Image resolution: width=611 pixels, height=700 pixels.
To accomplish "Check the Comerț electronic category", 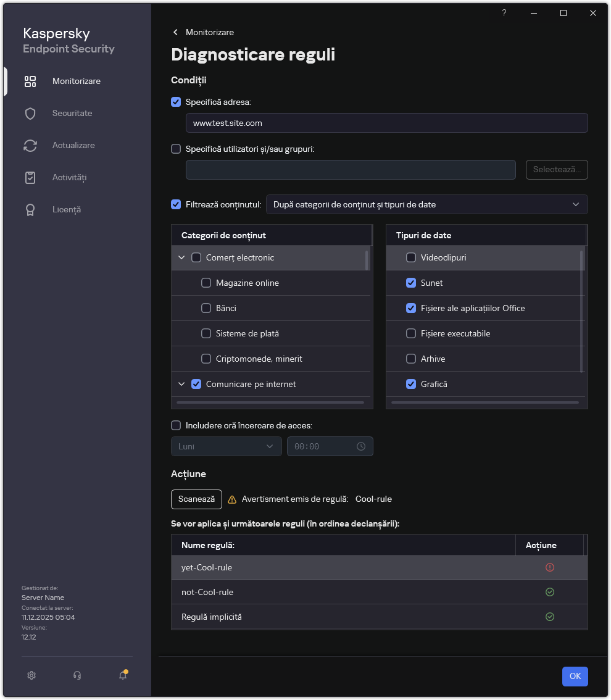I will [x=197, y=257].
